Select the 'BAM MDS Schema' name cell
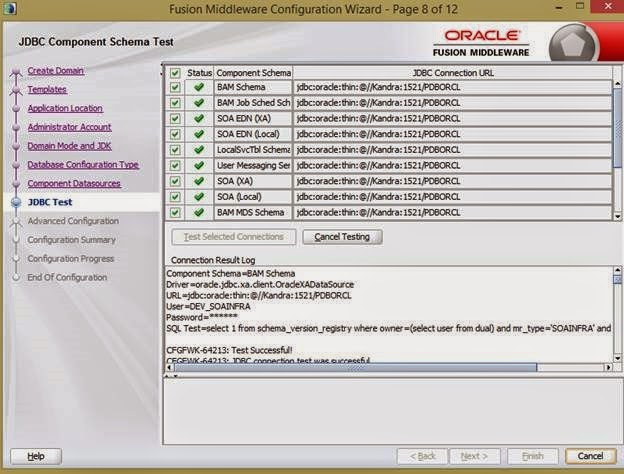624x474 pixels. point(253,213)
